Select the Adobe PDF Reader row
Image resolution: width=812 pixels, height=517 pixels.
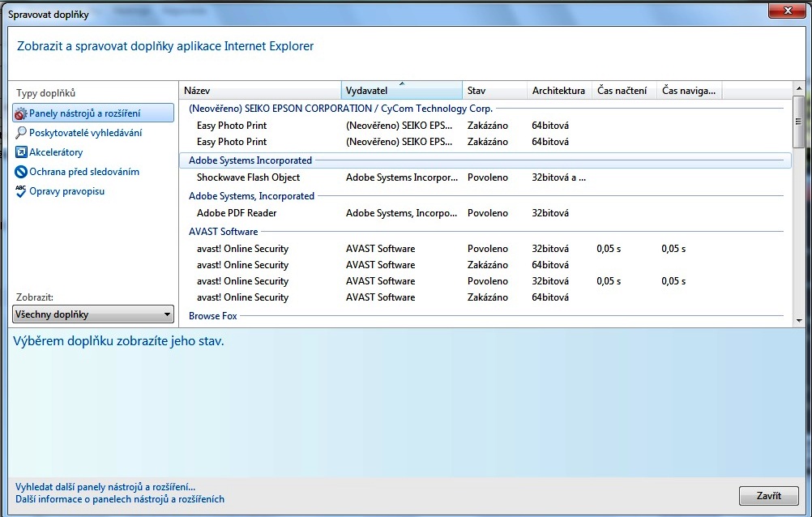coord(237,213)
